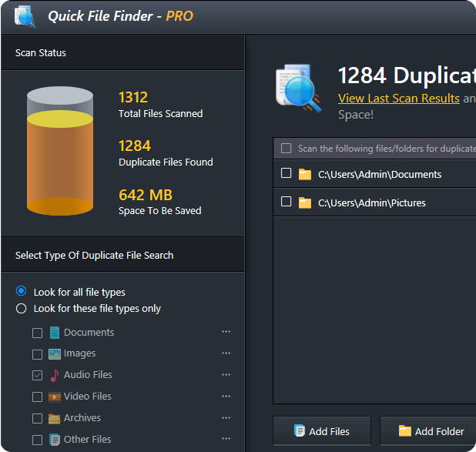
Task: Open the Documents extensions ellipsis menu
Action: (226, 332)
